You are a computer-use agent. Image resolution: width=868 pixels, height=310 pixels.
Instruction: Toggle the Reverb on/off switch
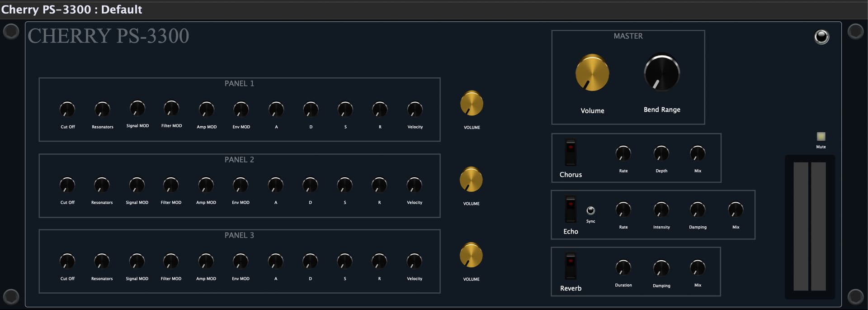571,266
